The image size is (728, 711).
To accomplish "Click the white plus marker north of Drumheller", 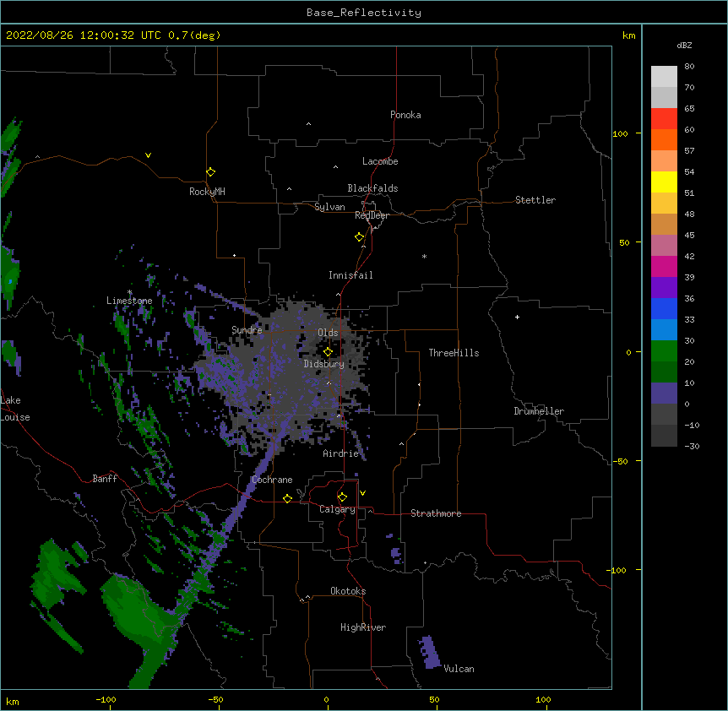I will tap(517, 317).
